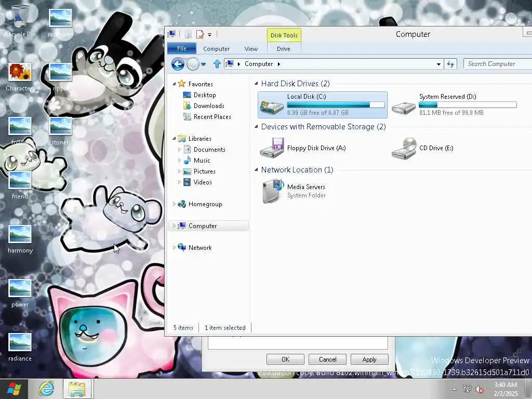Refresh the Computer view
The width and height of the screenshot is (532, 399).
point(450,64)
